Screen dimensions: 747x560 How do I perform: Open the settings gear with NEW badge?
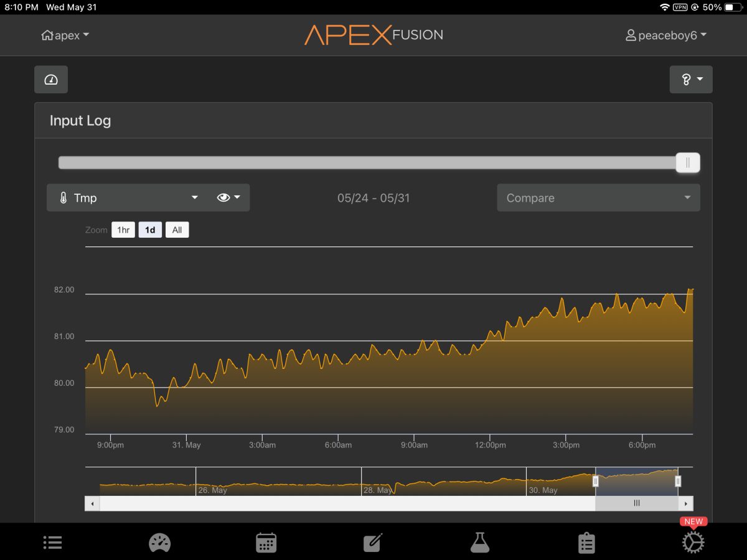(693, 543)
